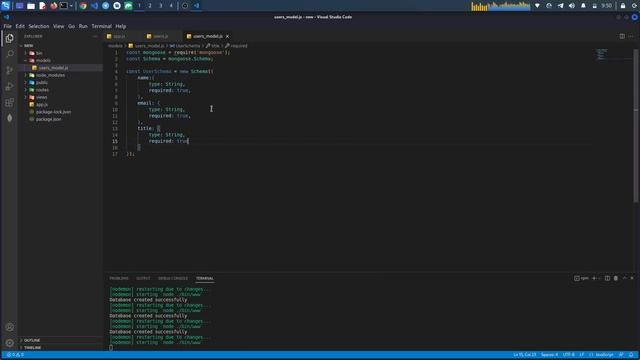Open volume control in system tray
640x360 pixels.
tap(572, 6)
